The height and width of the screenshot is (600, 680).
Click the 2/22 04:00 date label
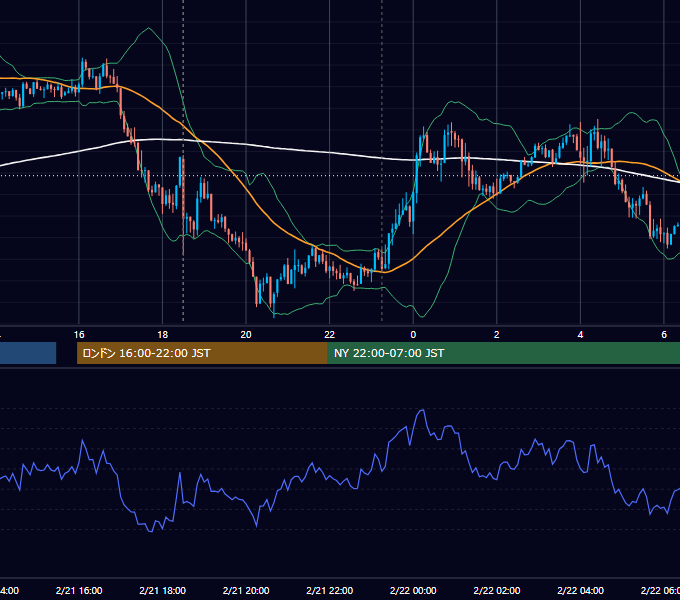[580, 590]
